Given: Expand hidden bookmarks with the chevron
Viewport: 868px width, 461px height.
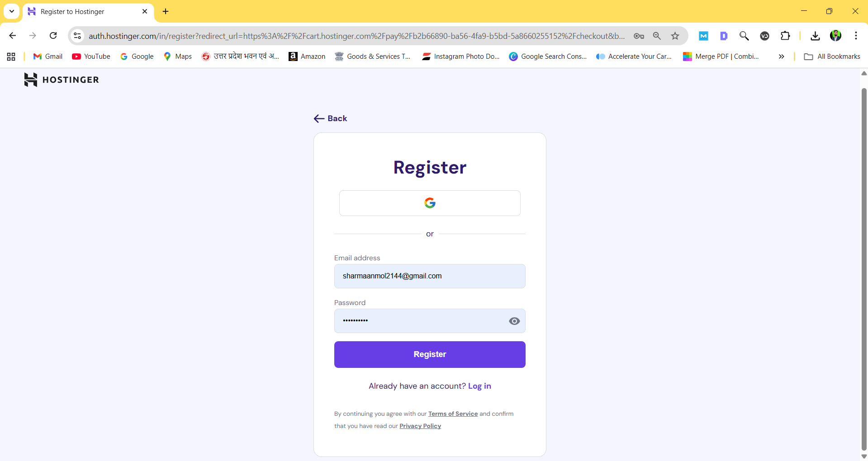Looking at the screenshot, I should tap(781, 56).
